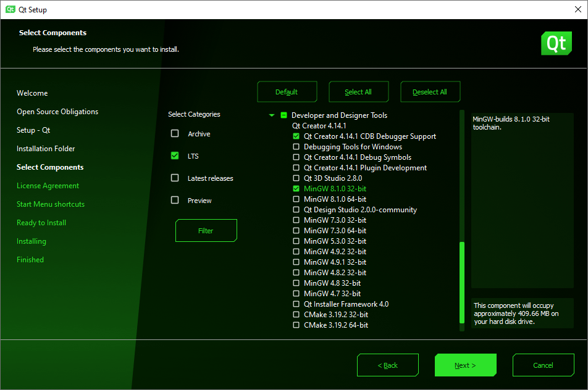The height and width of the screenshot is (390, 588).
Task: Click the 409.66 MB disk space note
Action: pyautogui.click(x=516, y=313)
